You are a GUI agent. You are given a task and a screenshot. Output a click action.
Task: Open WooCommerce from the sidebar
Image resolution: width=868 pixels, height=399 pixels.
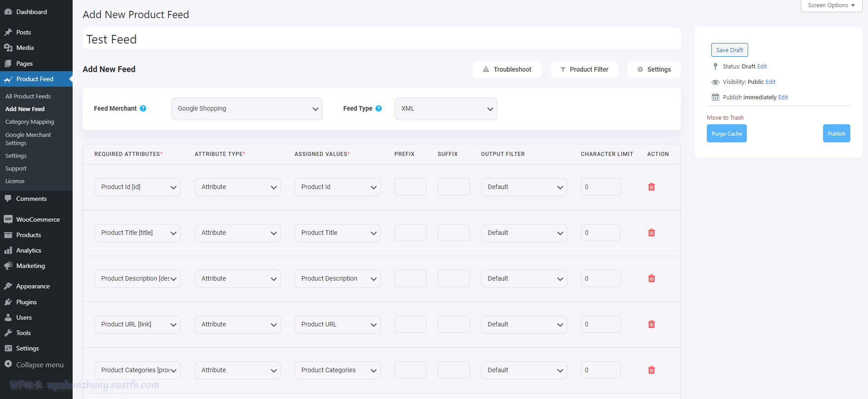(38, 219)
